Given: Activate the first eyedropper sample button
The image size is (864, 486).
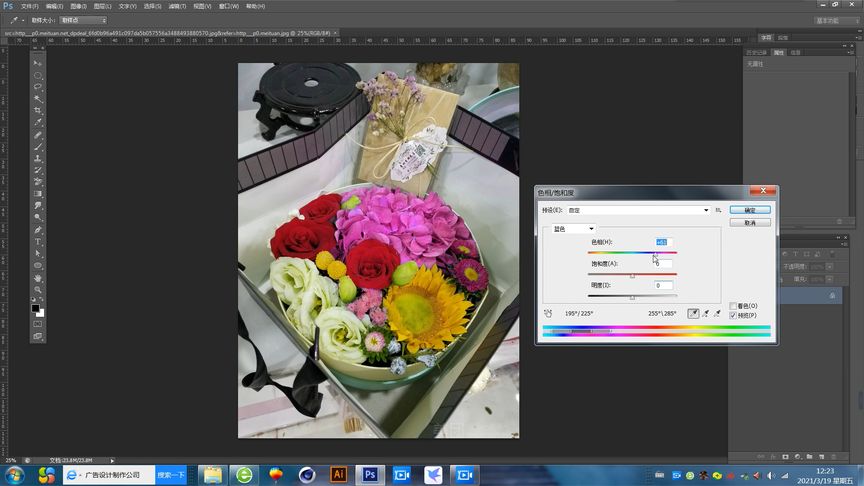Looking at the screenshot, I should 694,313.
